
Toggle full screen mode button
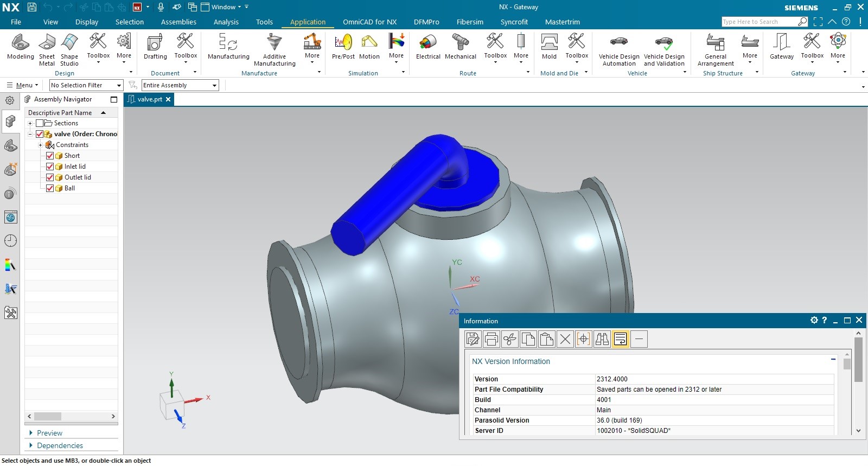(818, 22)
